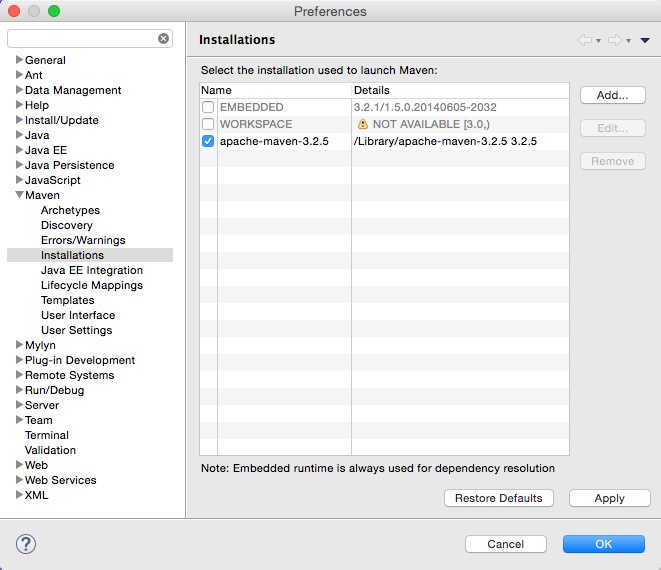Open Maven Discovery preferences
The image size is (661, 570).
(67, 225)
